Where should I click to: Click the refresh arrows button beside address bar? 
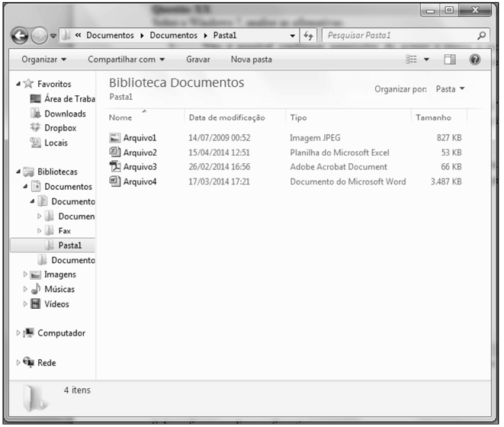click(x=310, y=36)
